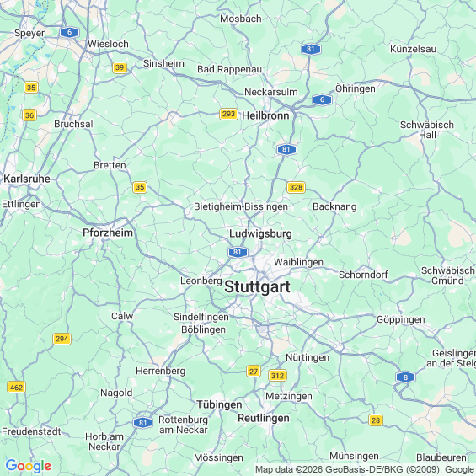This screenshot has height=476, width=476.
Task: Click the yellow 293 road shield by Heilbronn
Action: [228, 114]
